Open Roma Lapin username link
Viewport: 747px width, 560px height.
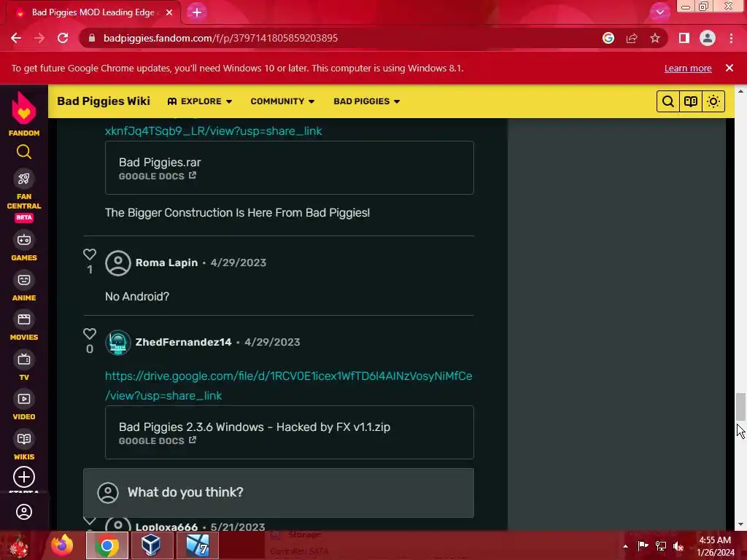pos(166,262)
